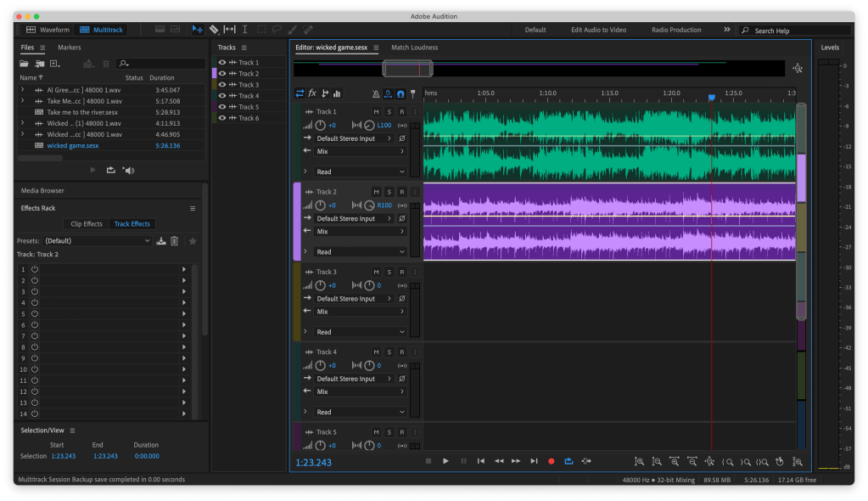This screenshot has width=868, height=501.
Task: Open the Track 2 Default Stereo Input menu
Action: pyautogui.click(x=353, y=218)
